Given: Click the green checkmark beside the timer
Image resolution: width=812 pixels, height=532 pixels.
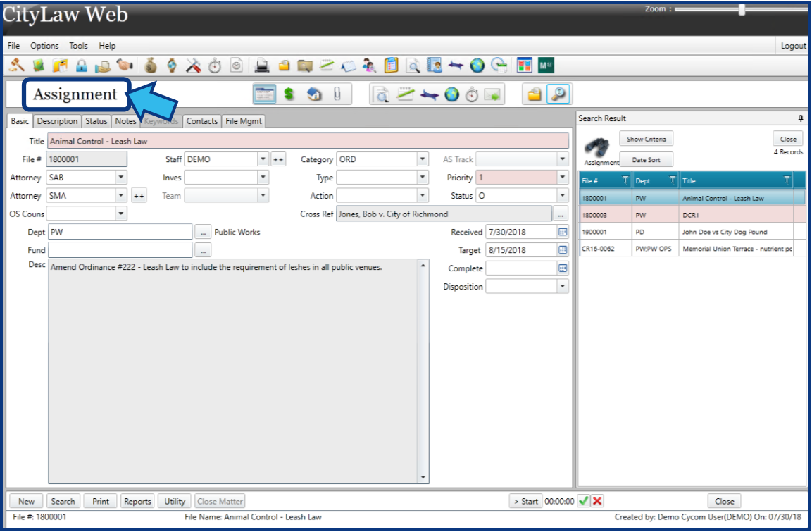Looking at the screenshot, I should coord(583,501).
